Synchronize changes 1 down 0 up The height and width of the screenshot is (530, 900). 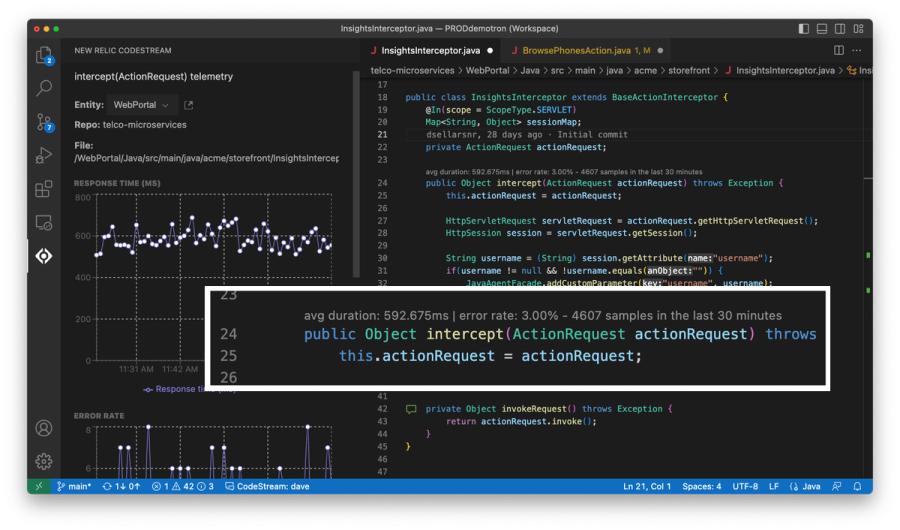[121, 486]
